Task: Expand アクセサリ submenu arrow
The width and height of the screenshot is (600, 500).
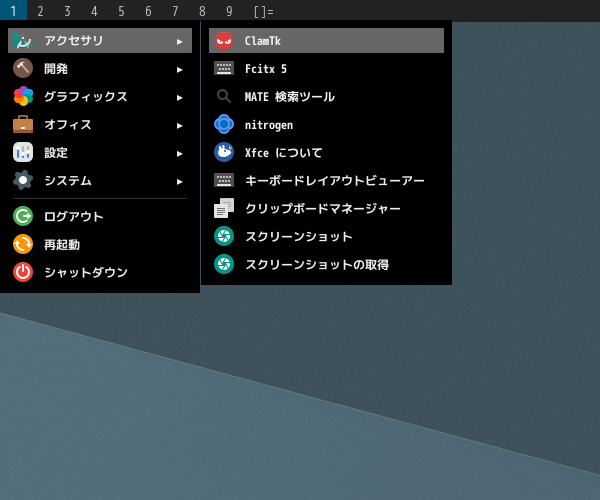Action: tap(179, 41)
